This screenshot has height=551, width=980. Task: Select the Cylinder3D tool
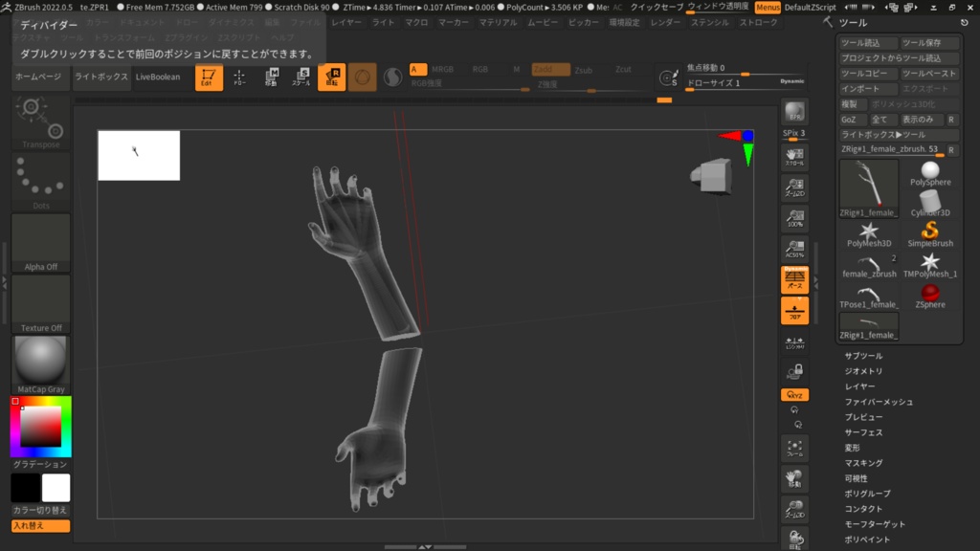tap(930, 205)
